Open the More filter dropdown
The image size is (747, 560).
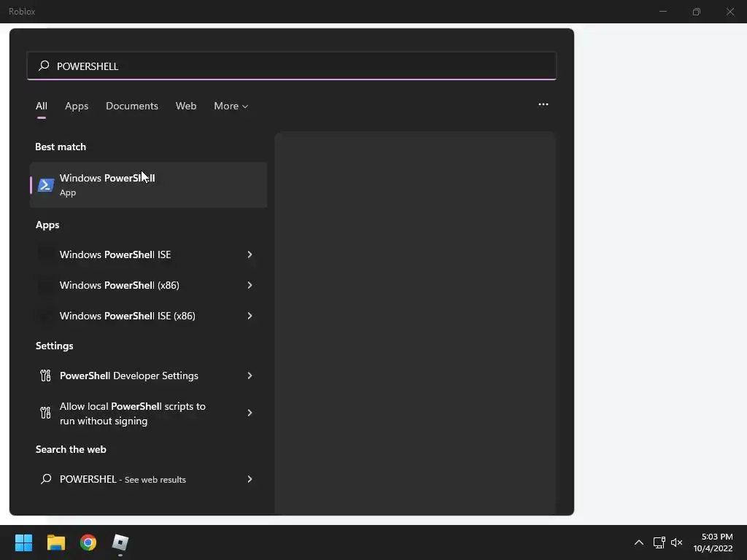pyautogui.click(x=231, y=106)
